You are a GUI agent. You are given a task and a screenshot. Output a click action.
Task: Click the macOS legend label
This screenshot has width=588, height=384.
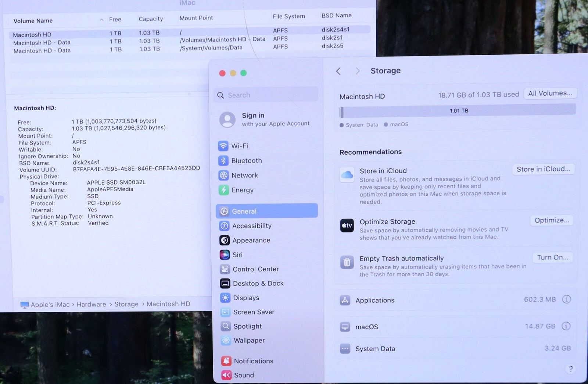coord(399,124)
